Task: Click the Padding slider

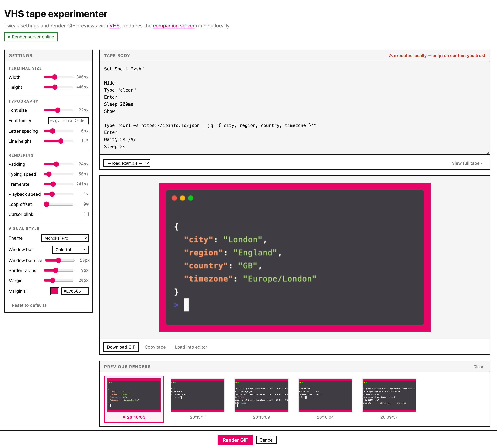Action: [x=59, y=164]
